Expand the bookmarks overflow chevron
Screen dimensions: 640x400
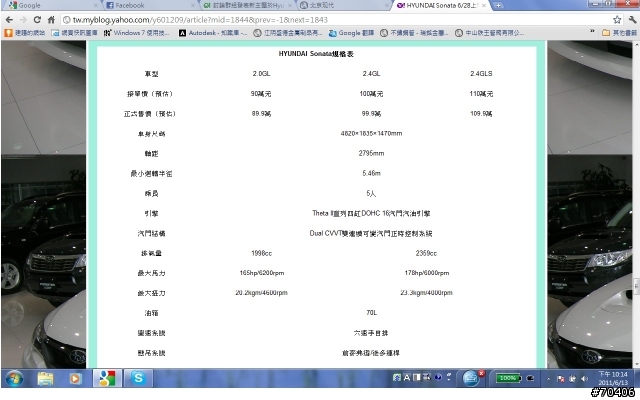click(592, 31)
